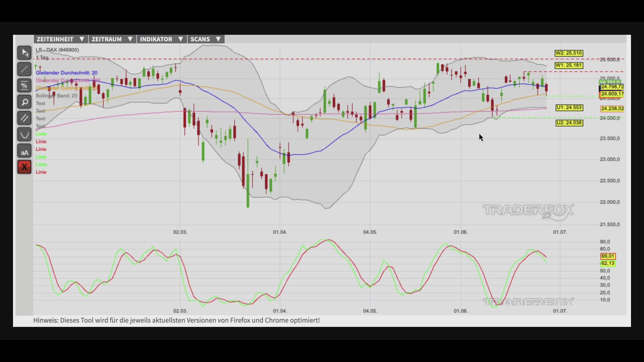Select the trend line drawing tool
The width and height of the screenshot is (644, 362).
[24, 69]
